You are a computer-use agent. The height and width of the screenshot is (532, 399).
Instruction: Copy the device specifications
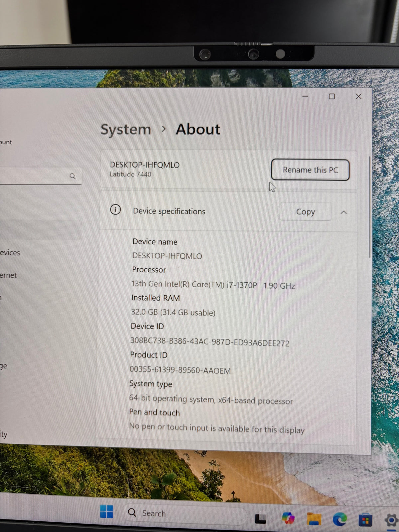pos(305,212)
